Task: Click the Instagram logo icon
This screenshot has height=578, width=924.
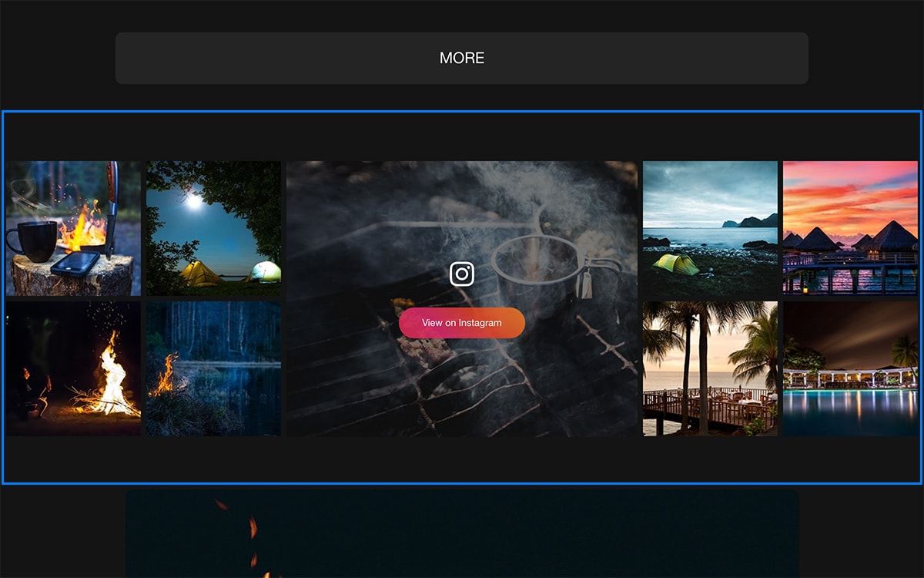Action: click(x=462, y=274)
